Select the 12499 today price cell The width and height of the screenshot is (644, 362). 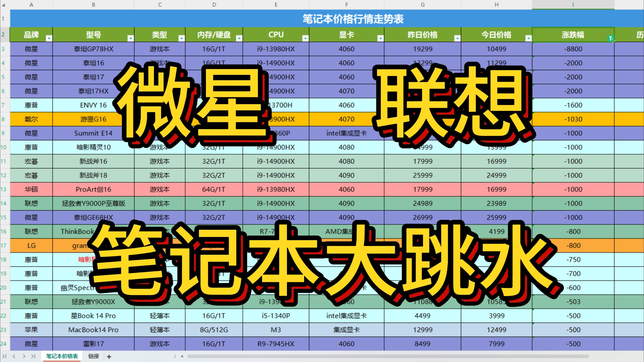point(496,329)
